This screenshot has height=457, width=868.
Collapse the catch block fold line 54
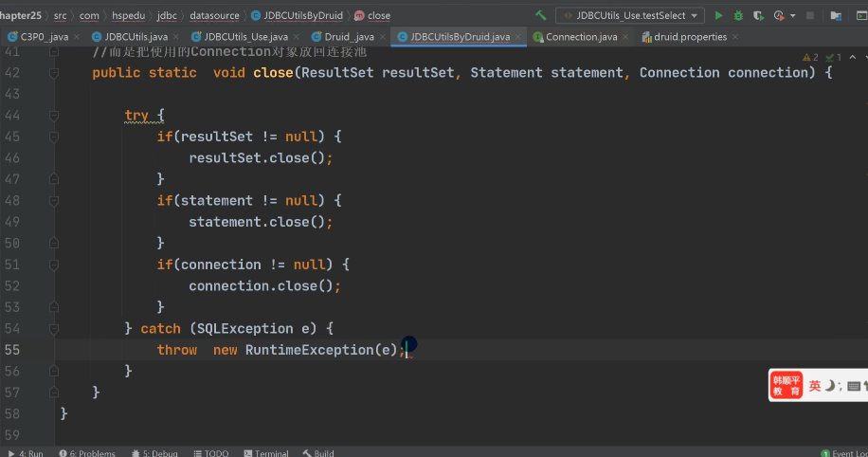(54, 329)
